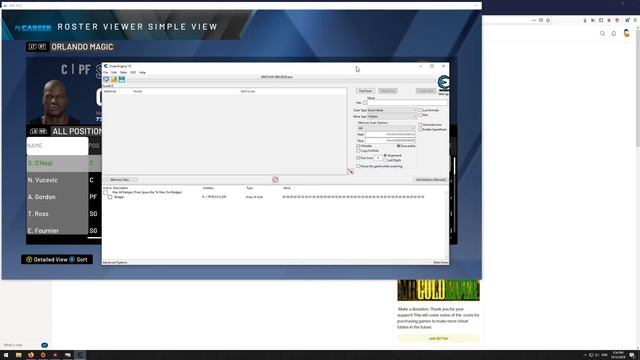Select N. Vucevic in roster list
640x360 pixels.
[57, 180]
